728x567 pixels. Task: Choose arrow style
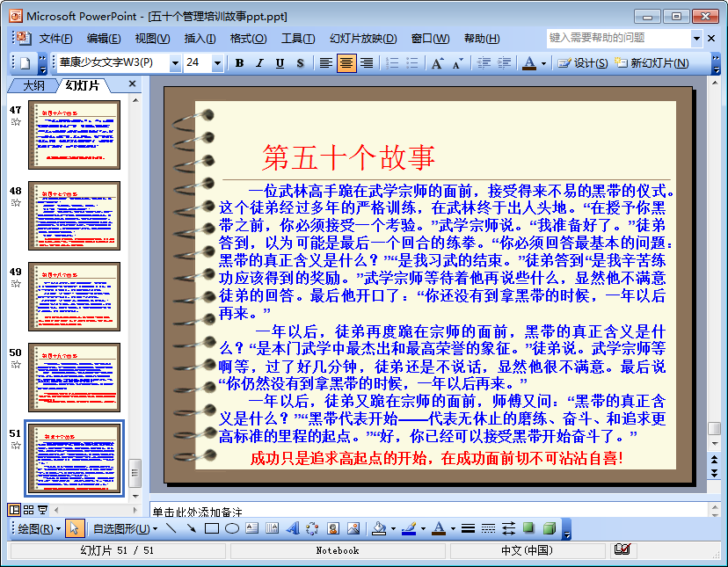click(x=508, y=528)
